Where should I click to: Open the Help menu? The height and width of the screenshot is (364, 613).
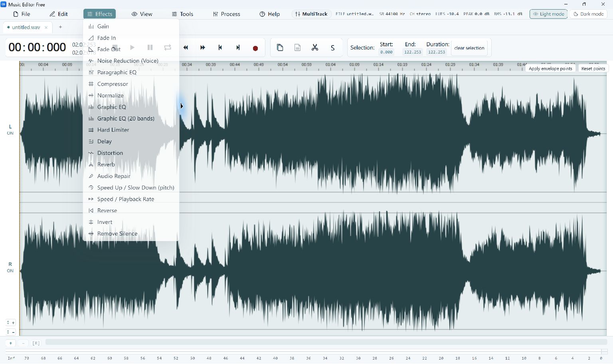[269, 14]
